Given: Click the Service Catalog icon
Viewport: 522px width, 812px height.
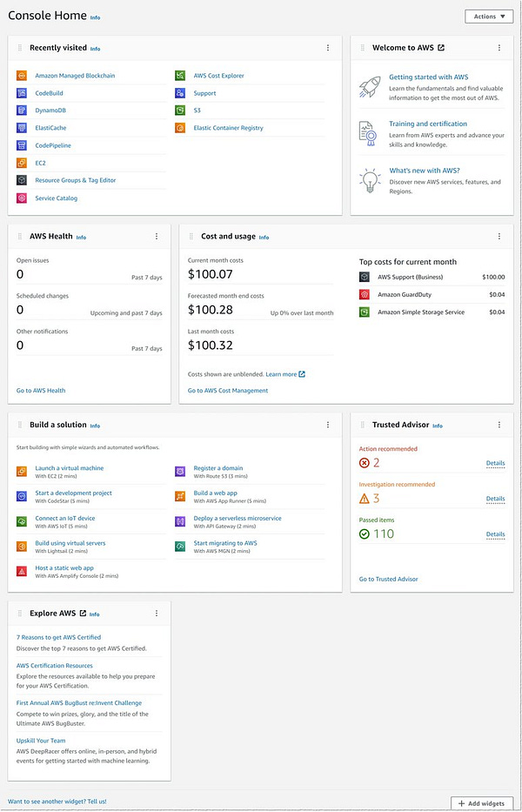Looking at the screenshot, I should [x=21, y=198].
